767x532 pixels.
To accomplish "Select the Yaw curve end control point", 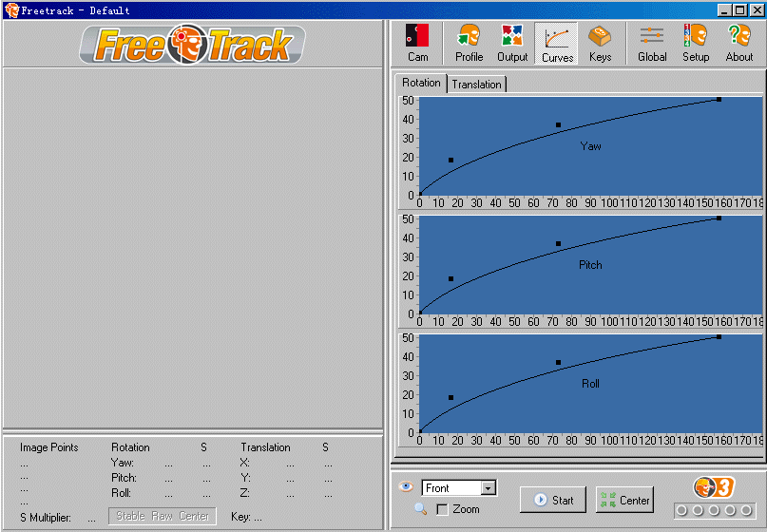I will coord(719,99).
